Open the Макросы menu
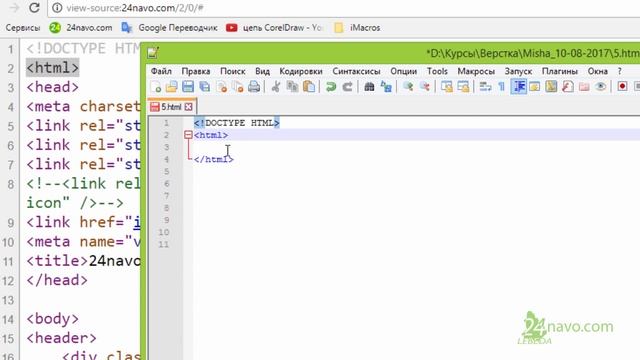Viewport: 640px width, 360px height. point(476,71)
